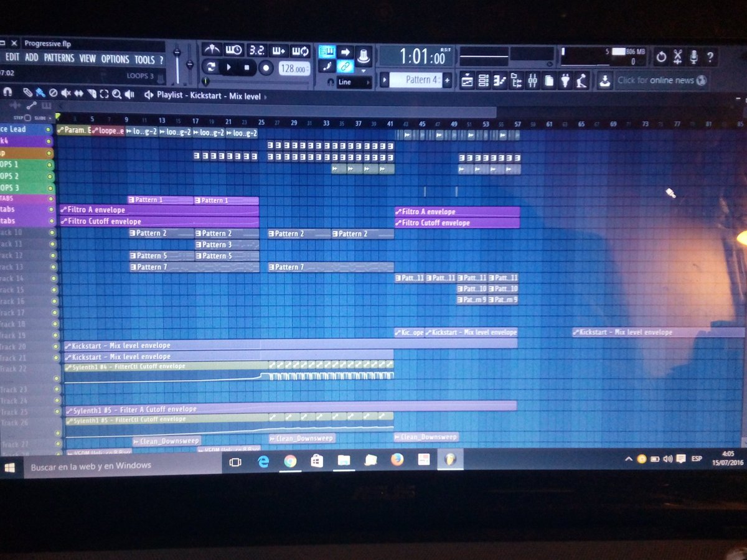This screenshot has height=560, width=747.
Task: Open the playlist options speaker arrow menu
Action: [x=149, y=95]
